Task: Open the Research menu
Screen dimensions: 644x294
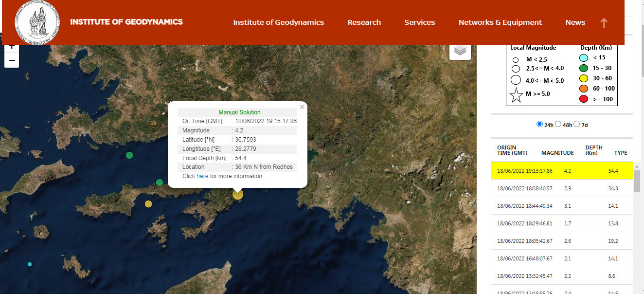Action: click(364, 22)
